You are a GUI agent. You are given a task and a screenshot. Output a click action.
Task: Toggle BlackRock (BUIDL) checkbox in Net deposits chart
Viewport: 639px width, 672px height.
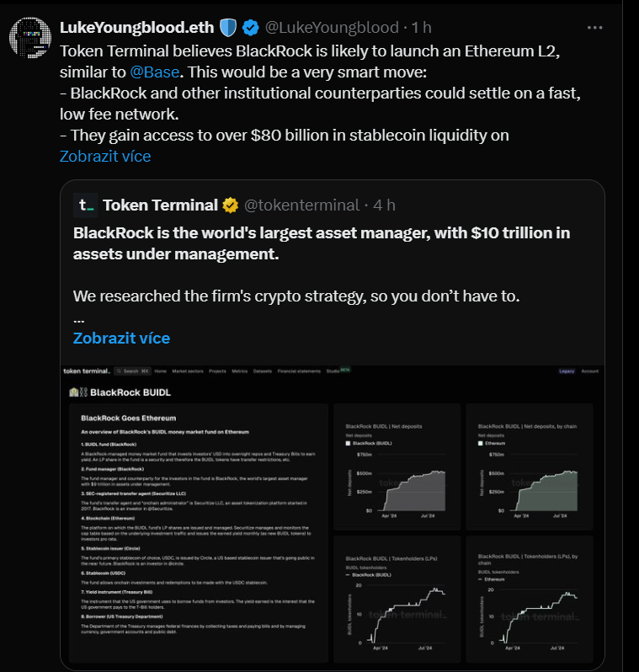click(349, 442)
